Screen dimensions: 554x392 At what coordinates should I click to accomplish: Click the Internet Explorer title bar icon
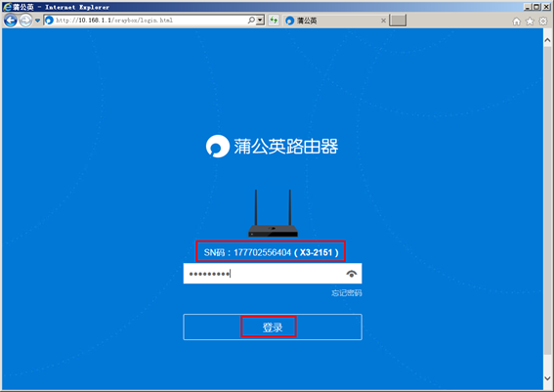click(8, 7)
